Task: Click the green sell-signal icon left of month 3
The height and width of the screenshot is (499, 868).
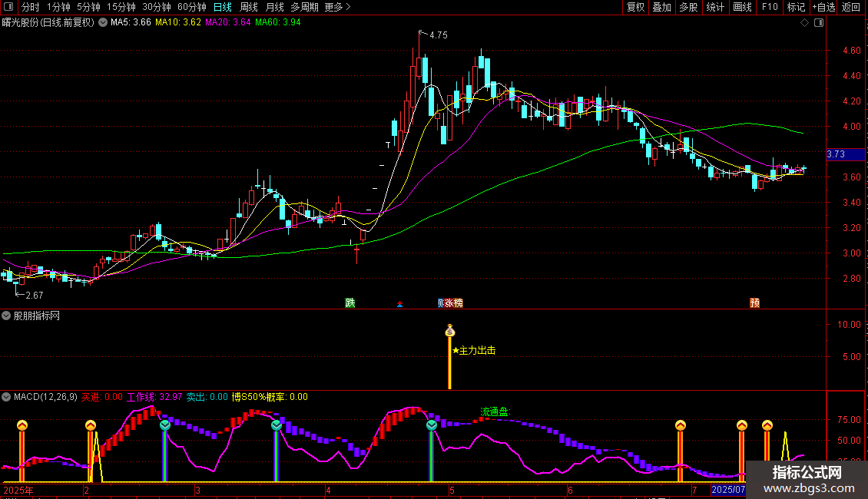Action: coord(165,425)
